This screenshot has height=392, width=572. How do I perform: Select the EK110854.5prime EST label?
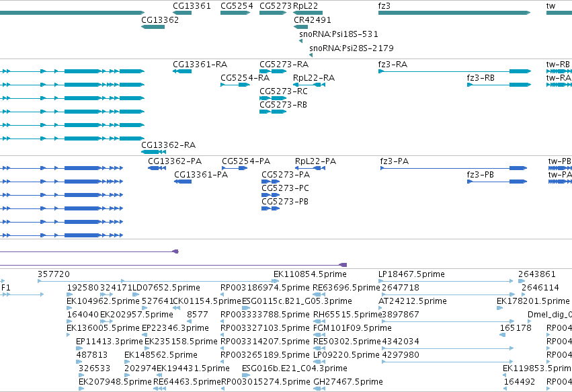(310, 274)
